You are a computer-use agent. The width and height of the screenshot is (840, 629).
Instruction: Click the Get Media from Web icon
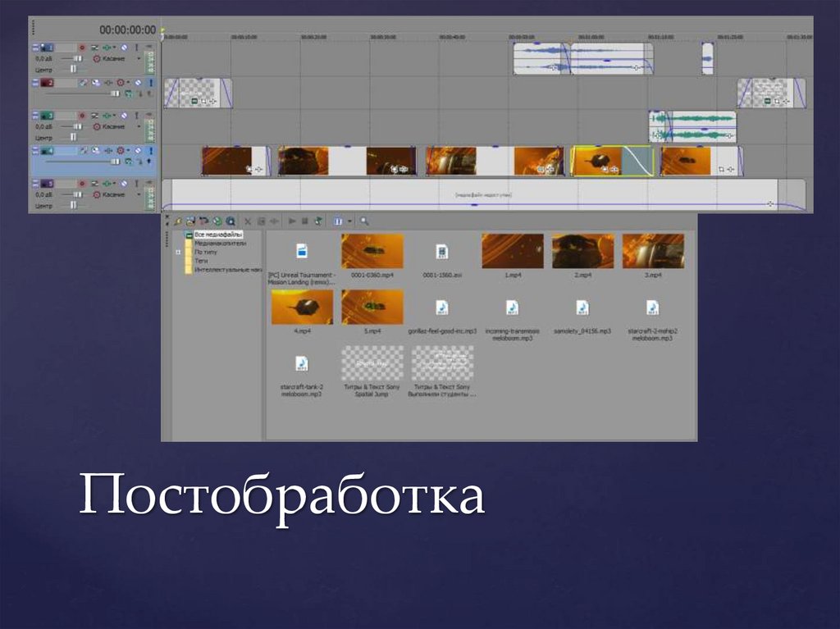pyautogui.click(x=217, y=221)
